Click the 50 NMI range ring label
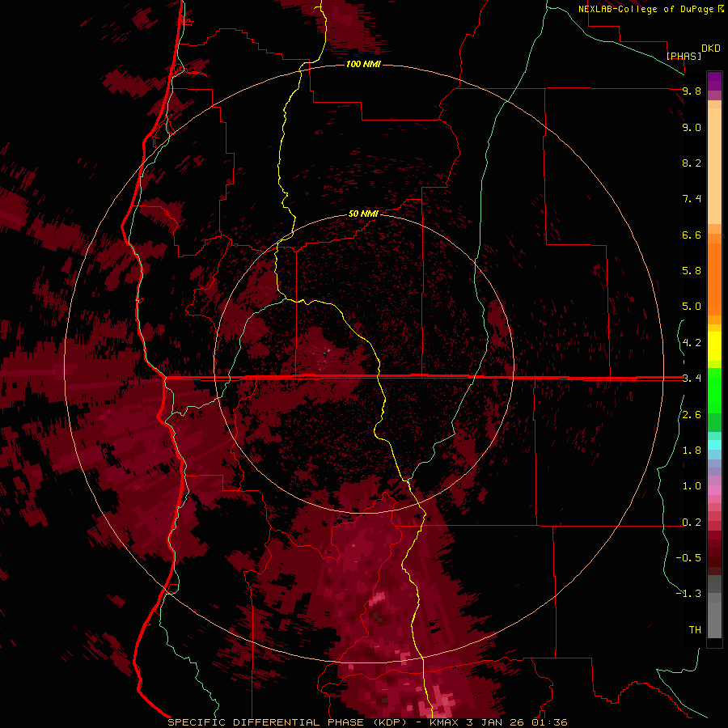 pos(363,214)
